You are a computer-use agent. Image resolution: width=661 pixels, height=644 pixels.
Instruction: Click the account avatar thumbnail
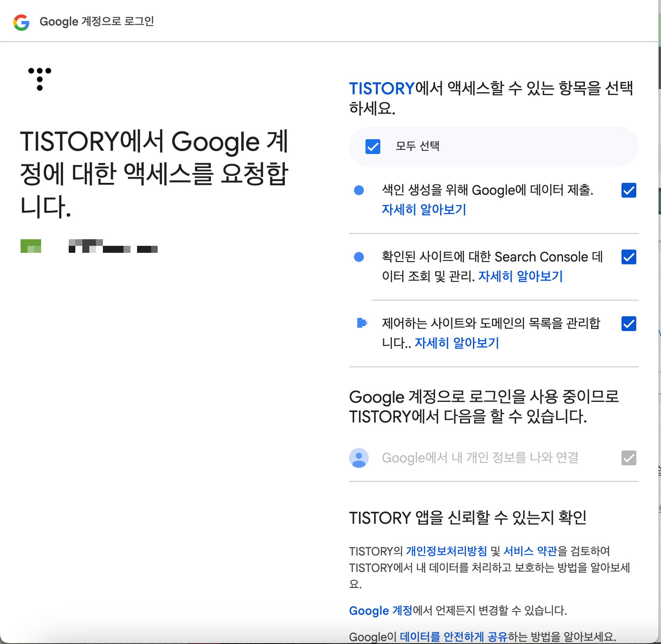click(x=31, y=246)
